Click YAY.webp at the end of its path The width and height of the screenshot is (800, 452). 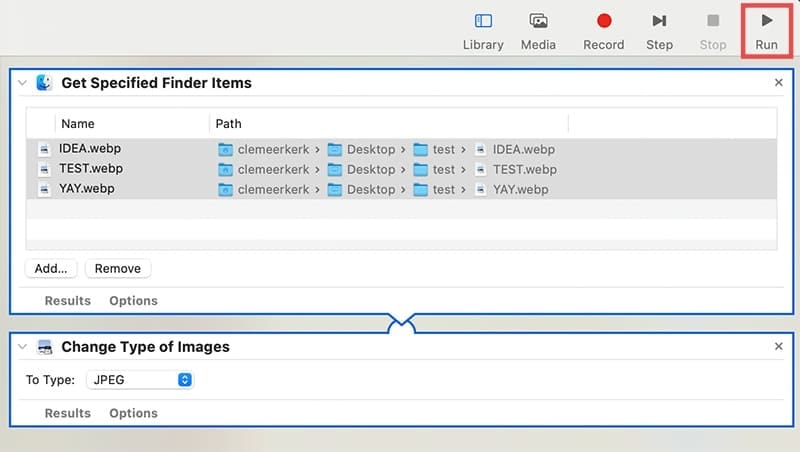[x=511, y=190]
